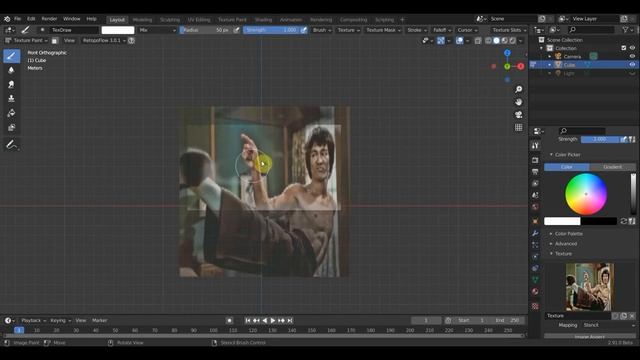Select the Draw brush tool
Image resolution: width=640 pixels, height=360 pixels.
[x=11, y=56]
